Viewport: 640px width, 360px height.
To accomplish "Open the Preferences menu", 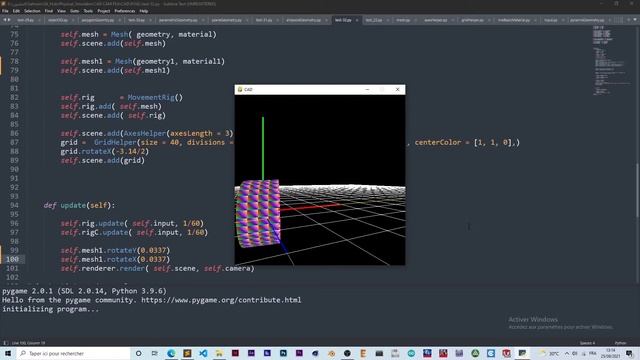I will click(124, 11).
